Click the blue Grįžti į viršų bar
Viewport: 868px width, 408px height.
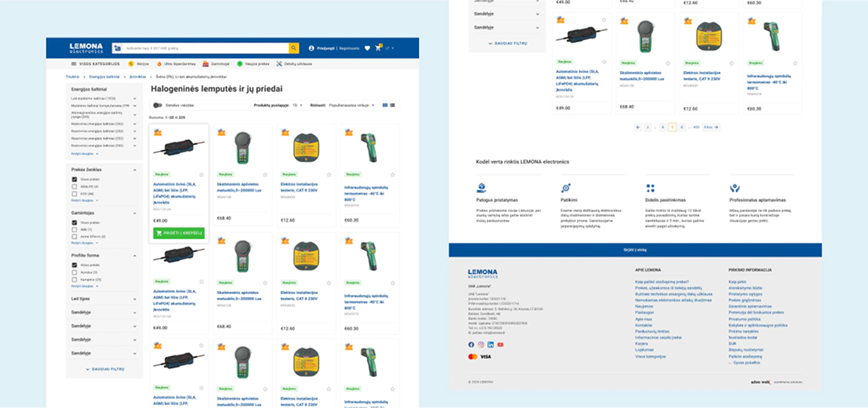tap(635, 250)
